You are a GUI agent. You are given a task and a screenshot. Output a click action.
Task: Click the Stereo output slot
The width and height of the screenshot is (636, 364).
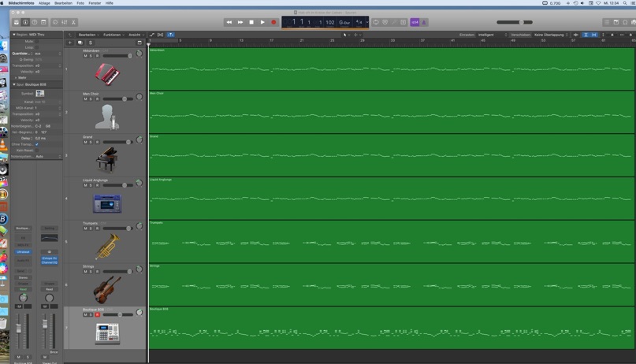[23, 277]
